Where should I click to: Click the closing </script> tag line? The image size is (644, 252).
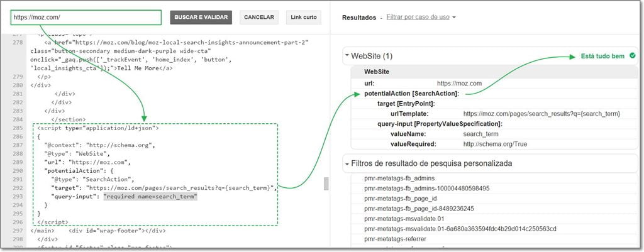(53, 222)
